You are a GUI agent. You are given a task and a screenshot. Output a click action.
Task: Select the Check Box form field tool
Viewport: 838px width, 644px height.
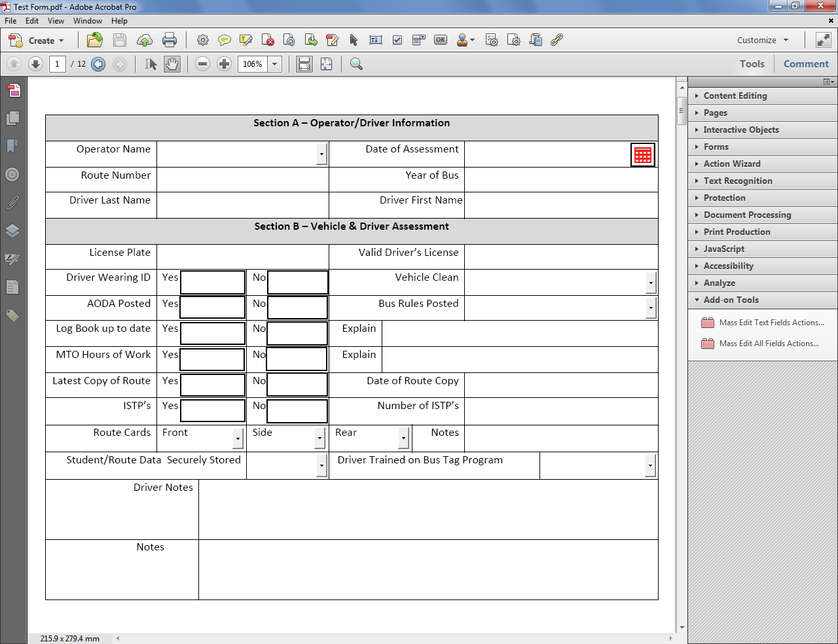click(x=397, y=40)
